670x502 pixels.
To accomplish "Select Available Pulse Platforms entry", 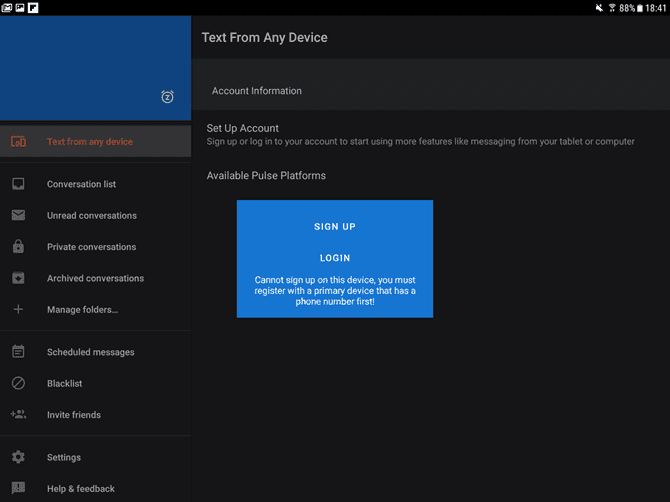I will click(266, 176).
